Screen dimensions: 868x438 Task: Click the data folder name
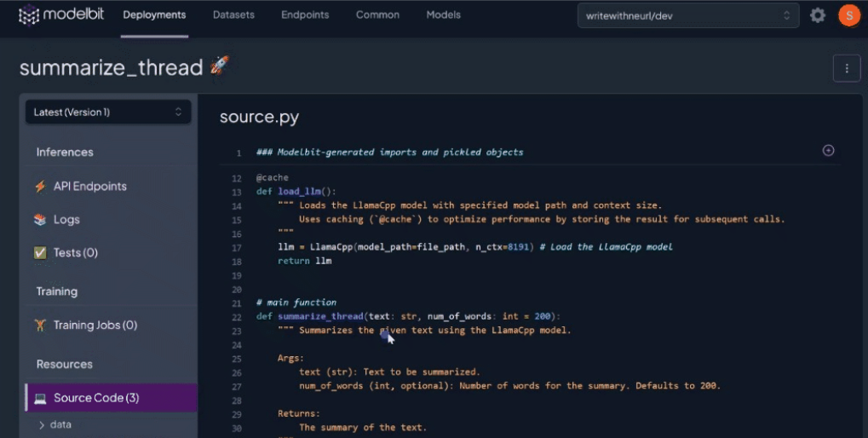[60, 424]
